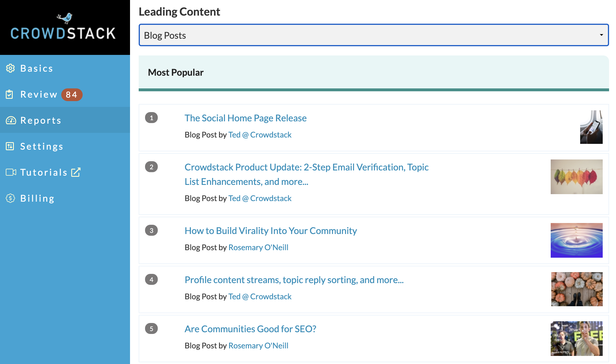Viewport: 616px width, 364px height.
Task: Click the Tutorials external link icon
Action: (x=76, y=172)
